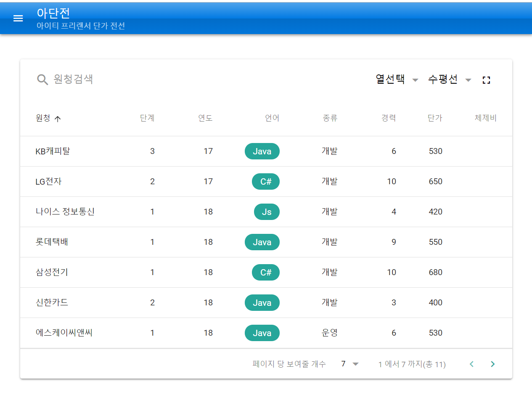Click career value 4 in 나이스 정보통신 row
The height and width of the screenshot is (400, 532).
[x=394, y=212]
